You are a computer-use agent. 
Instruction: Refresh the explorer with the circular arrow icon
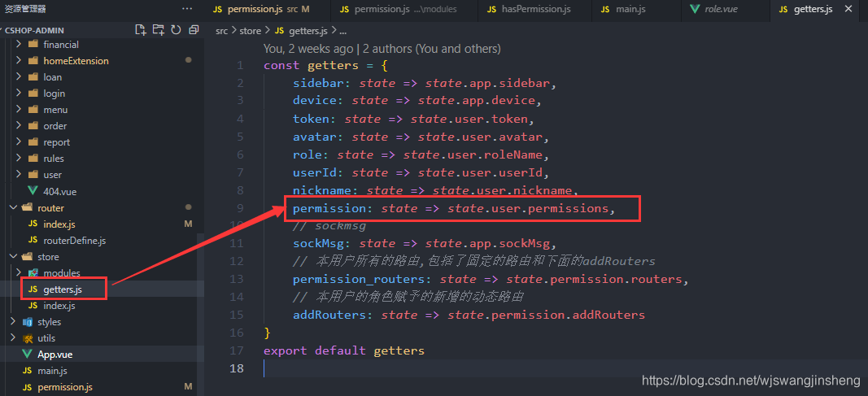[176, 30]
